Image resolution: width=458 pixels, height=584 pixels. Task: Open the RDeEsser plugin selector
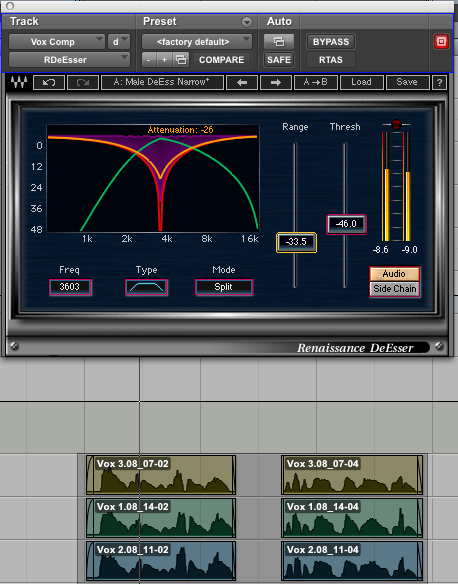click(69, 60)
